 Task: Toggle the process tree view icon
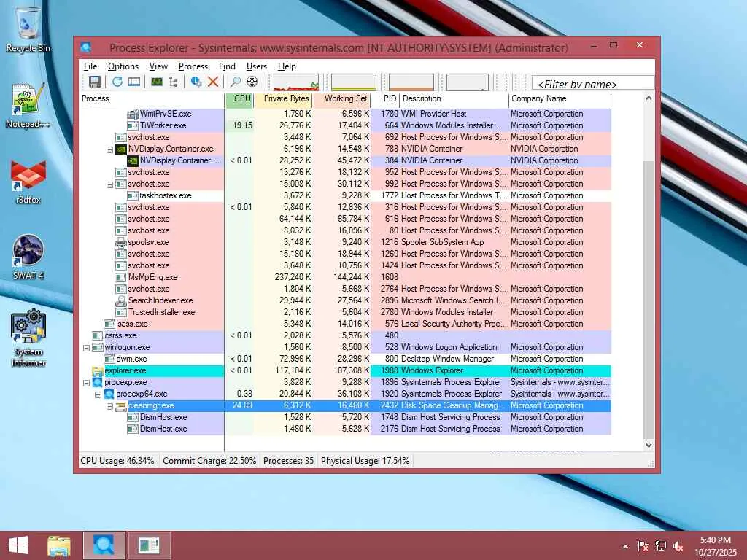174,82
